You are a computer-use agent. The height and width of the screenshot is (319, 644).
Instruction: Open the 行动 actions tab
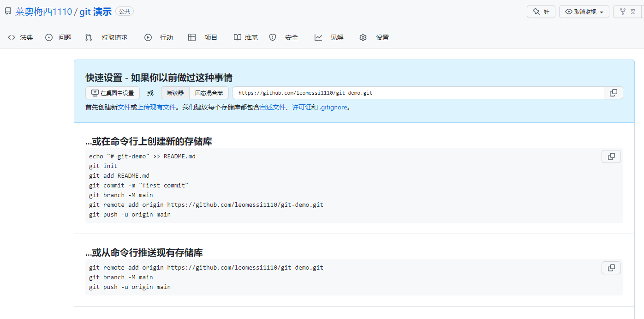click(159, 37)
